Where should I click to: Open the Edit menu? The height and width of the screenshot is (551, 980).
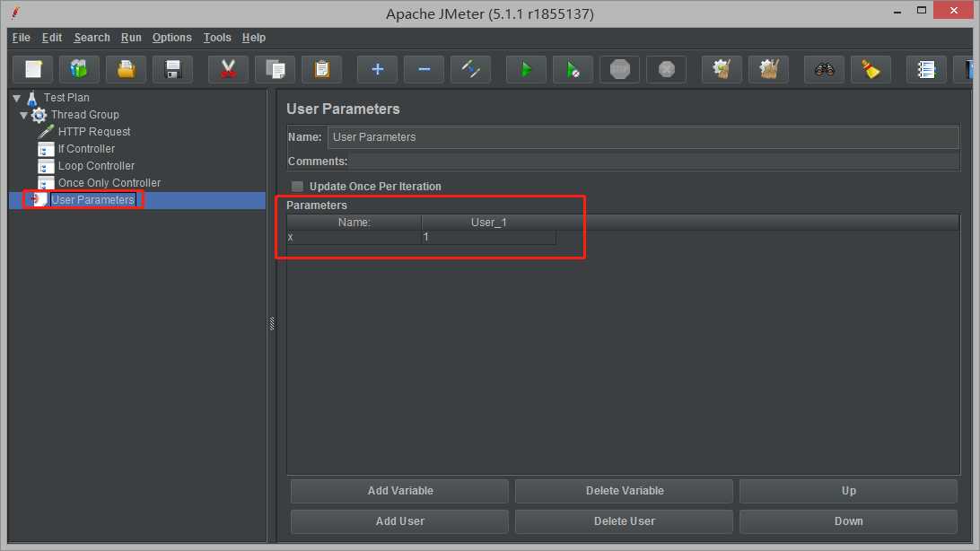coord(52,38)
